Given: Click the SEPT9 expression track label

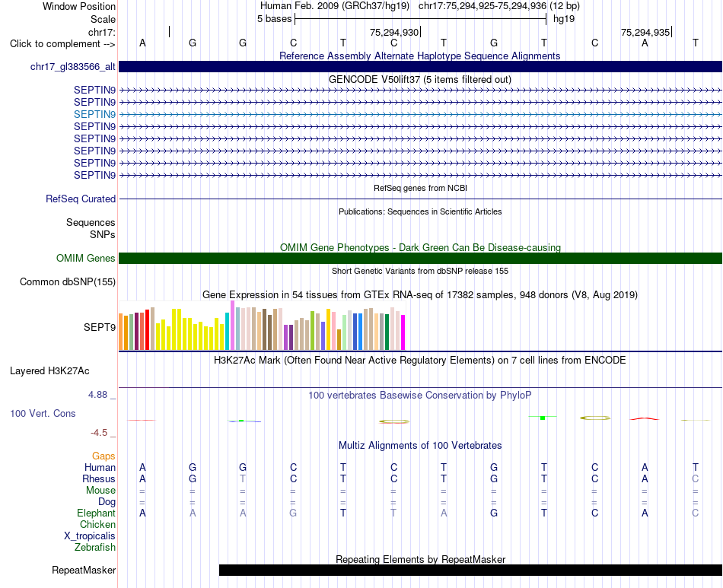Looking at the screenshot, I should point(100,327).
